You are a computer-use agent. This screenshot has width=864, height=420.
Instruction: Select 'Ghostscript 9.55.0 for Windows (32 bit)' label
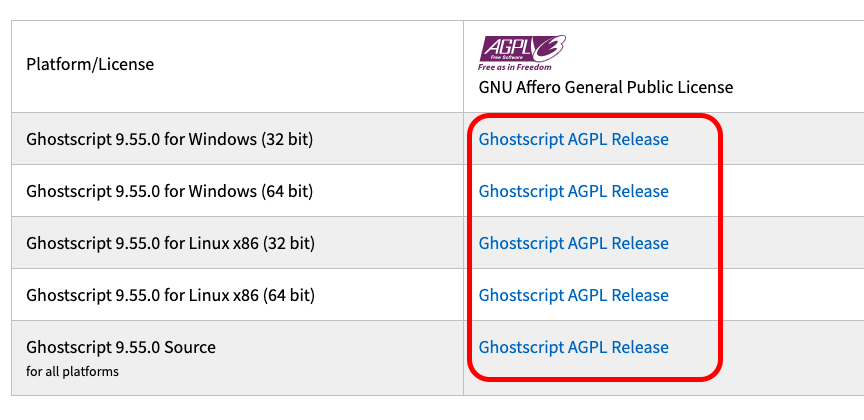169,139
